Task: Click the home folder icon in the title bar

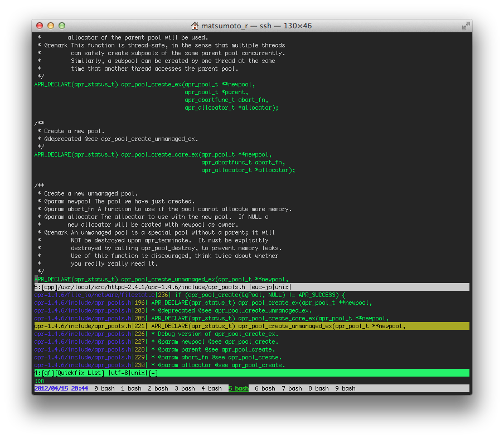Action: point(195,25)
